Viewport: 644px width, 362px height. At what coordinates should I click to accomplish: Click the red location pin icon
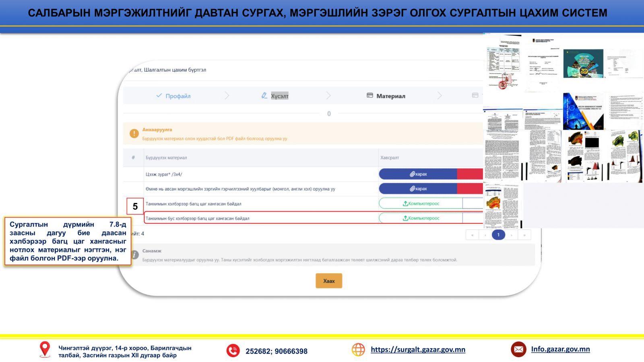[x=45, y=350]
